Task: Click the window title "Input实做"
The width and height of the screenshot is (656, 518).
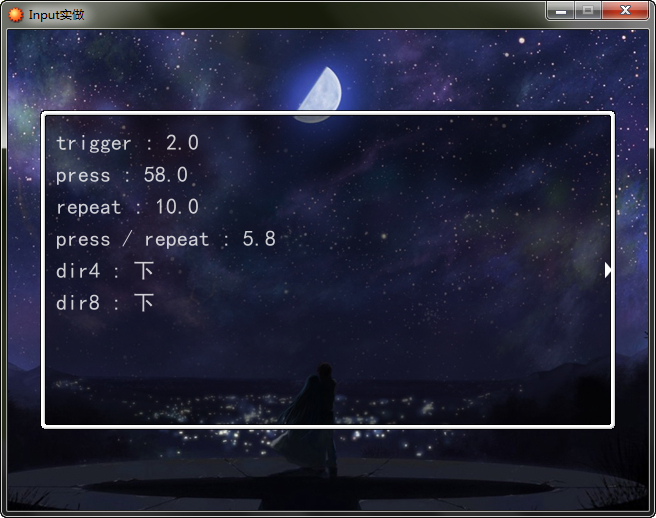Action: tap(56, 15)
